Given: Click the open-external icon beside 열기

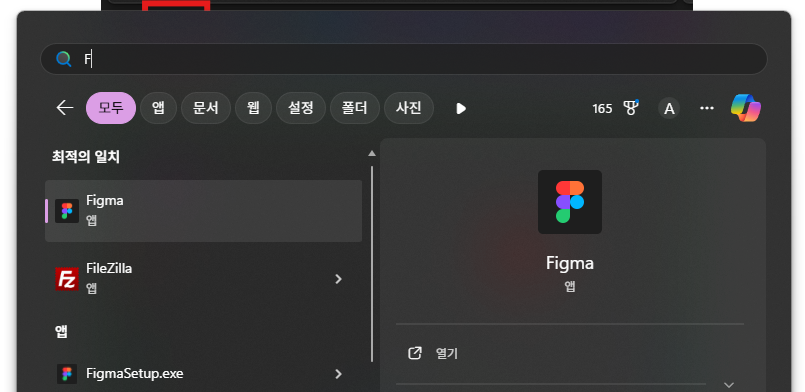Looking at the screenshot, I should point(414,353).
